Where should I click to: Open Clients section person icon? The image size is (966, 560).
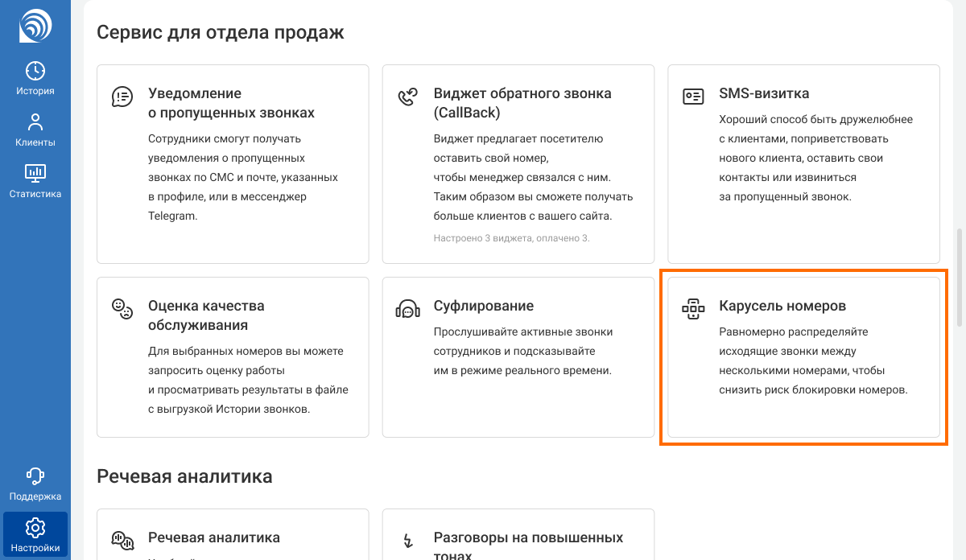click(35, 122)
